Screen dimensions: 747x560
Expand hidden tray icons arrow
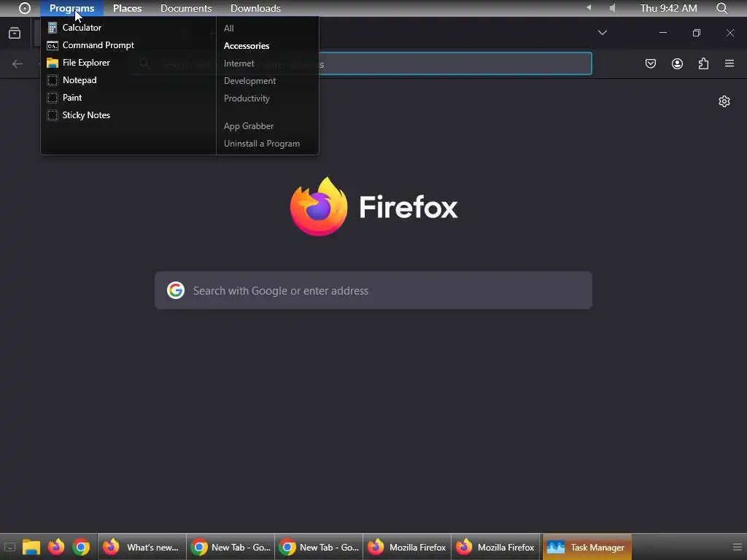click(x=589, y=7)
